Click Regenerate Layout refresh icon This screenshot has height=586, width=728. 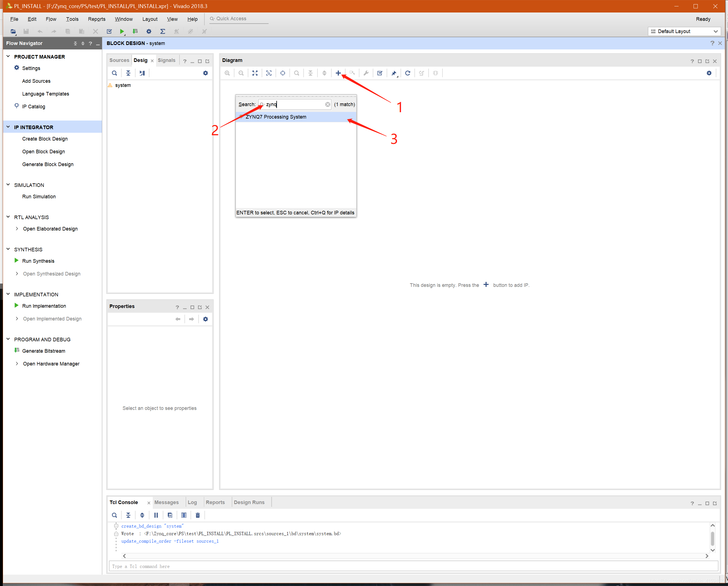407,73
